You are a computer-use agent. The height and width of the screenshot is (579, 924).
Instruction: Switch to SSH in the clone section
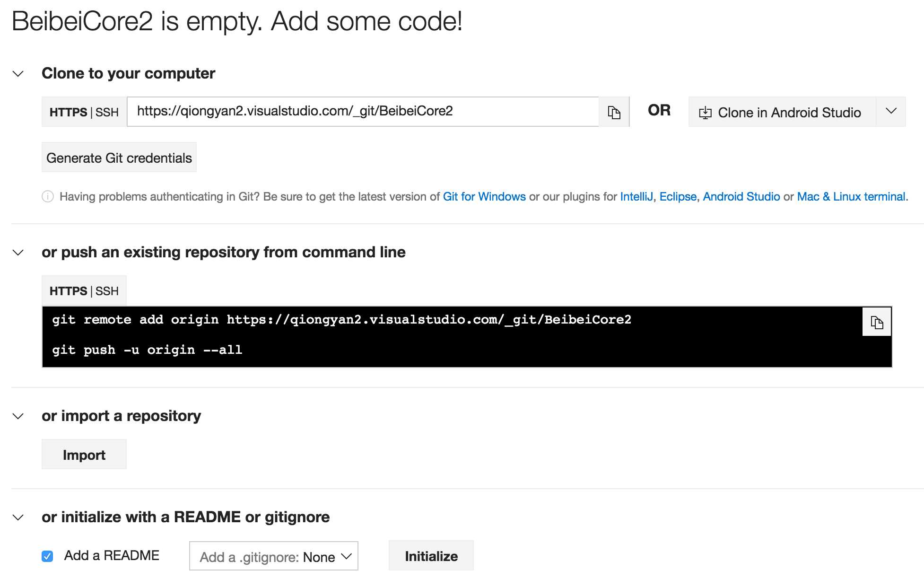(x=107, y=112)
